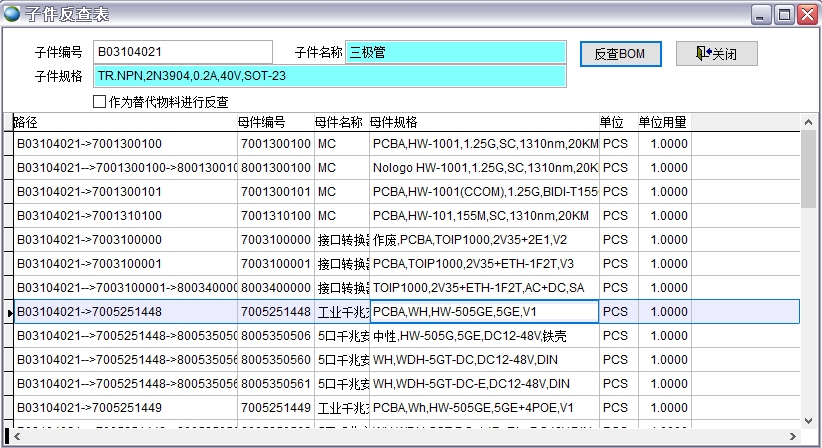822x448 pixels.
Task: Click the 关闭 button with door icon
Action: tap(716, 53)
